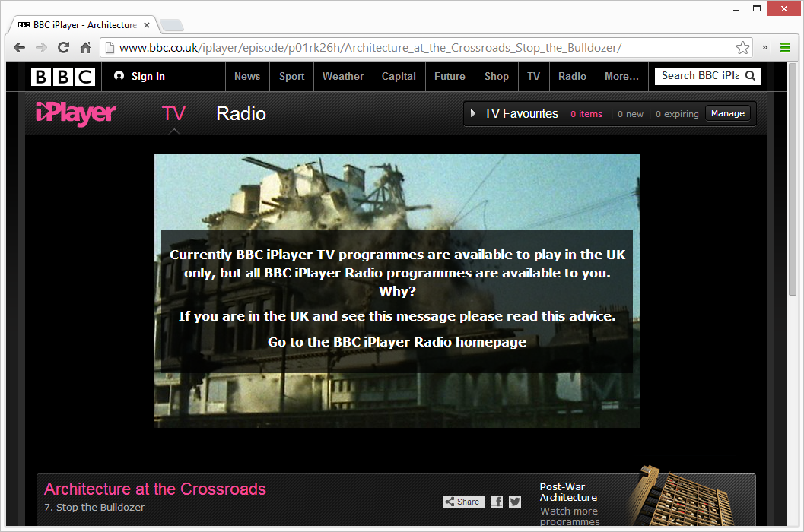Image resolution: width=804 pixels, height=532 pixels.
Task: Sign in to BBC account
Action: pyautogui.click(x=139, y=76)
